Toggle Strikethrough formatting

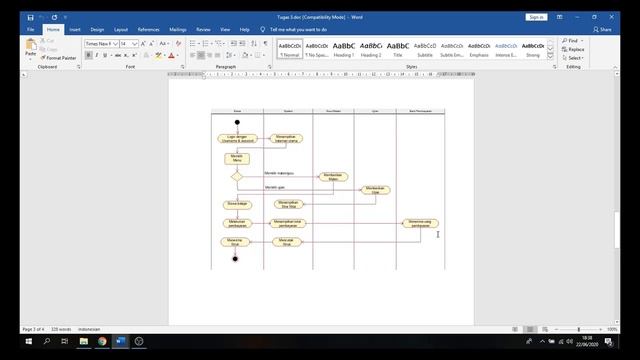pyautogui.click(x=118, y=55)
